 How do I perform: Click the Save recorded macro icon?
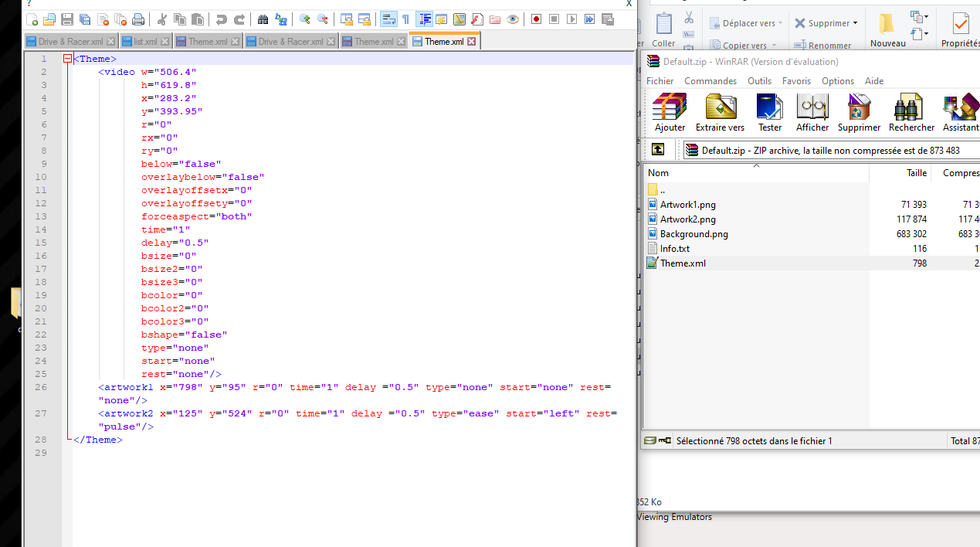607,19
